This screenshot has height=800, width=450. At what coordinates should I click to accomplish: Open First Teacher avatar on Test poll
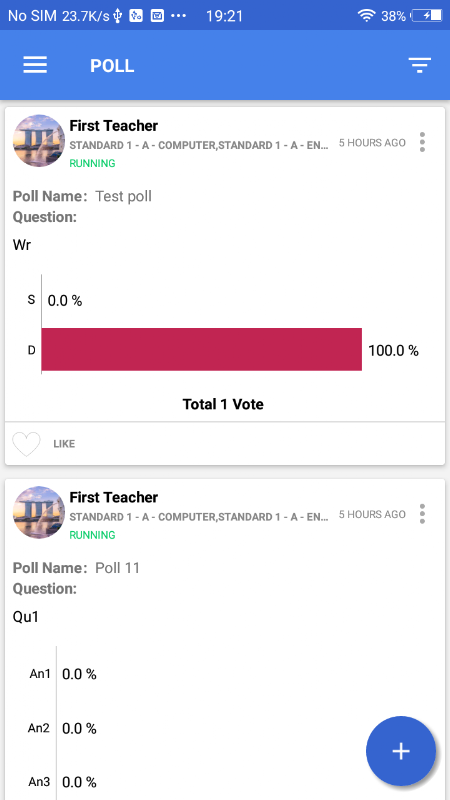pos(39,141)
